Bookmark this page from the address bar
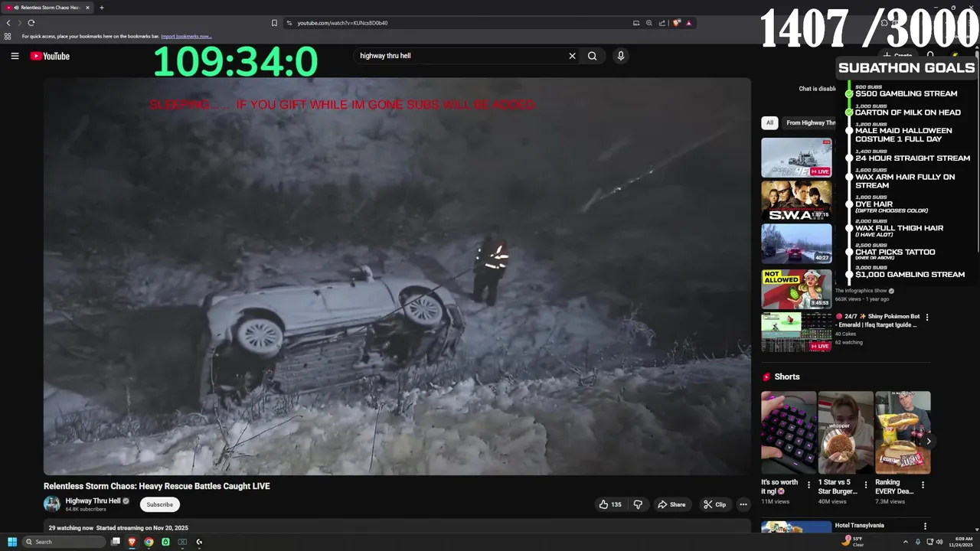Viewport: 980px width, 551px height. (x=274, y=23)
